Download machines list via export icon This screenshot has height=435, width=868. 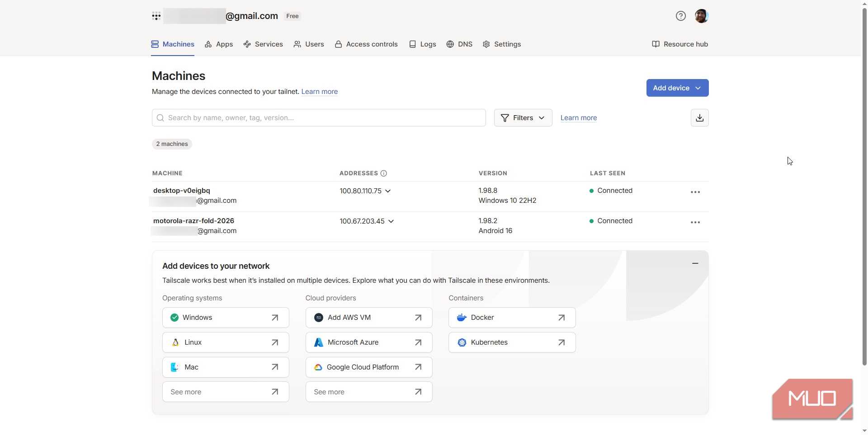[x=699, y=118]
